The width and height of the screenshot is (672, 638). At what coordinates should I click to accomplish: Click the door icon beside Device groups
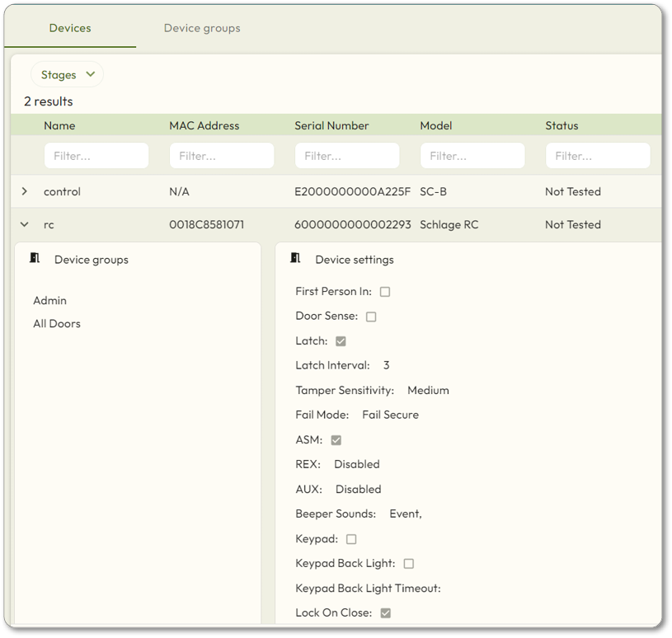click(x=35, y=259)
